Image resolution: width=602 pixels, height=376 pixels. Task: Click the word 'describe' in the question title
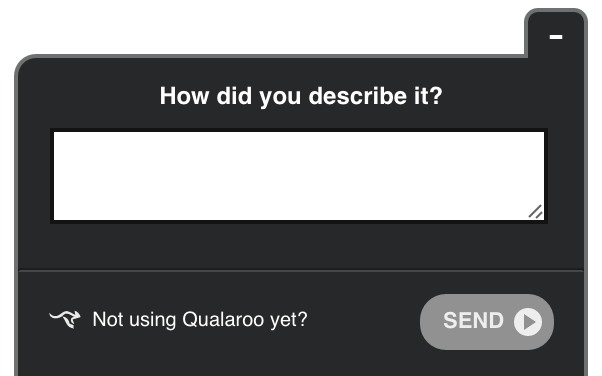(357, 96)
